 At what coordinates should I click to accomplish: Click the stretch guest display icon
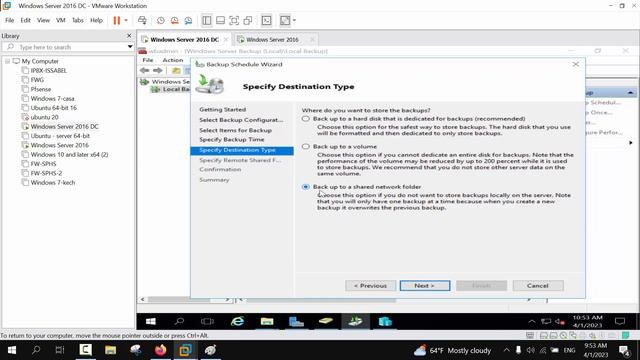tap(285, 20)
